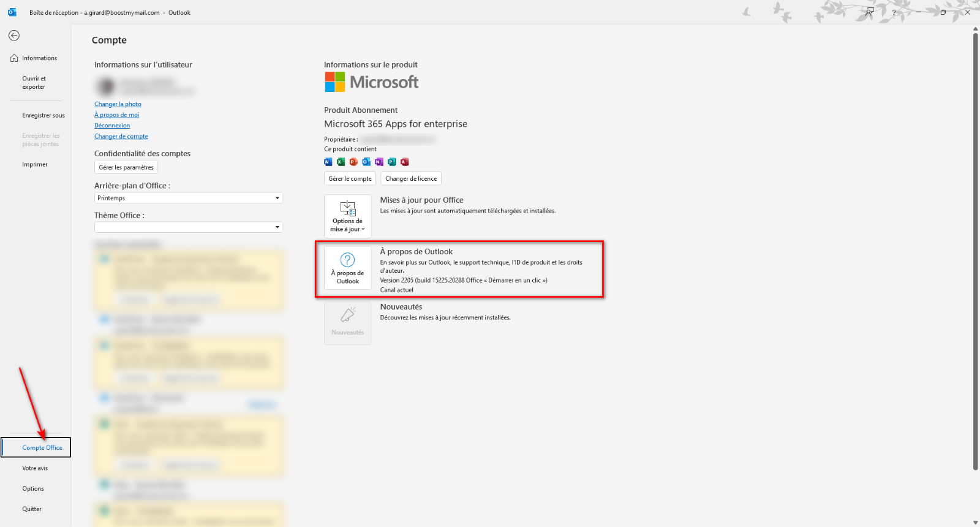Screen dimensions: 980x527
Task: Click the Changer de compte link
Action: (x=121, y=136)
